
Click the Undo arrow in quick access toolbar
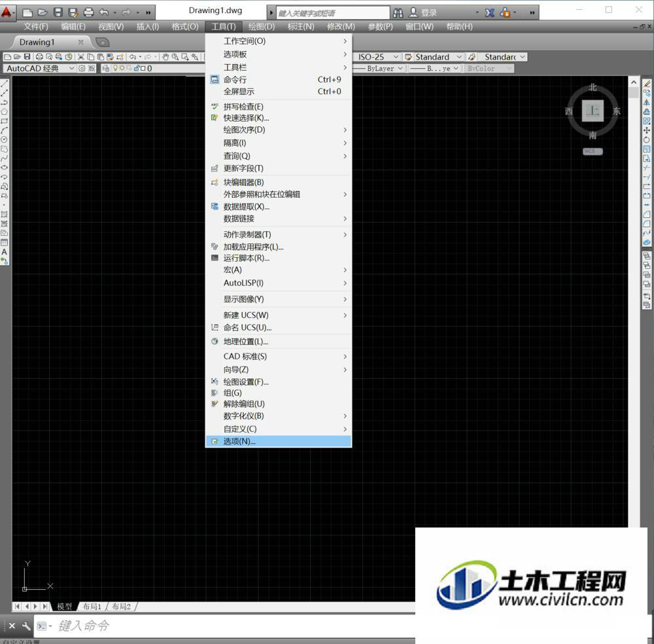[104, 12]
